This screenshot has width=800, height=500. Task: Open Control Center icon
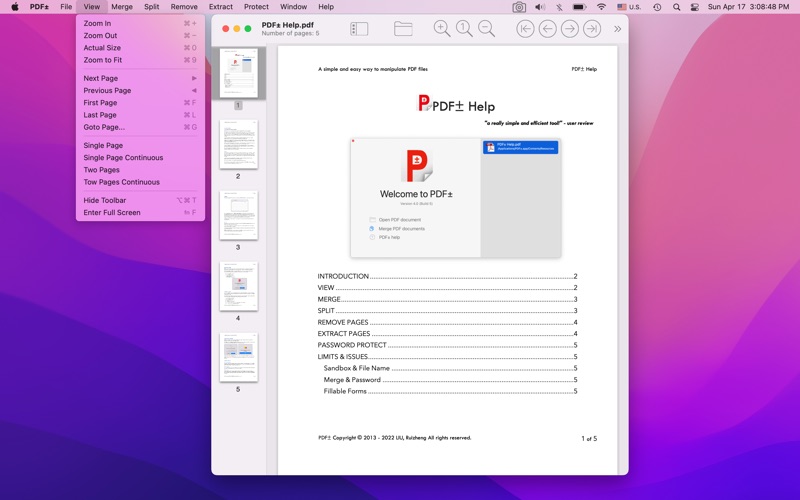click(695, 7)
